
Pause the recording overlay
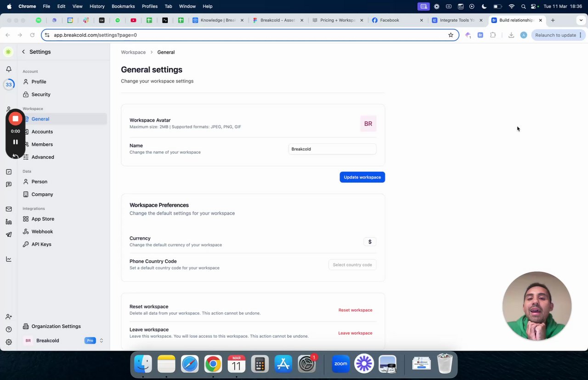coord(15,142)
